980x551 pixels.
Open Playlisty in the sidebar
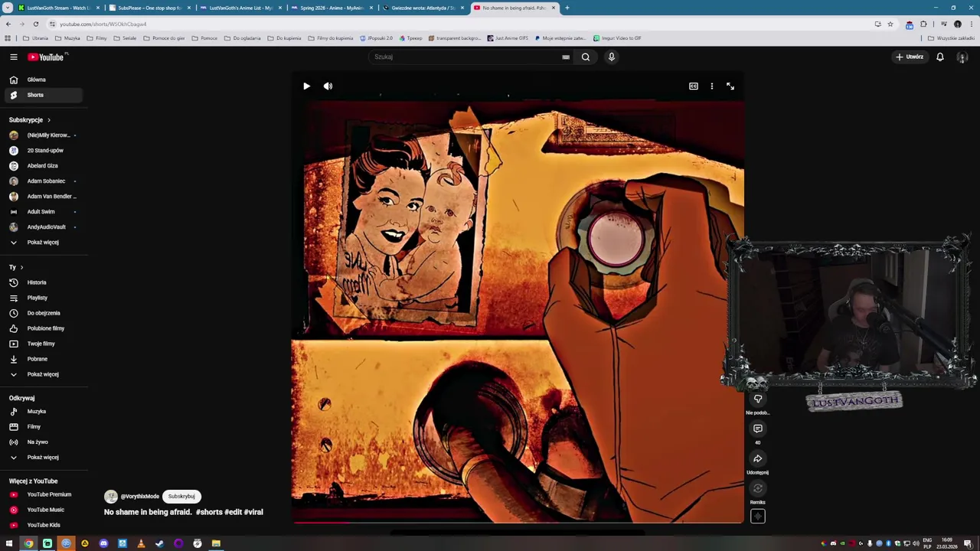(x=44, y=298)
